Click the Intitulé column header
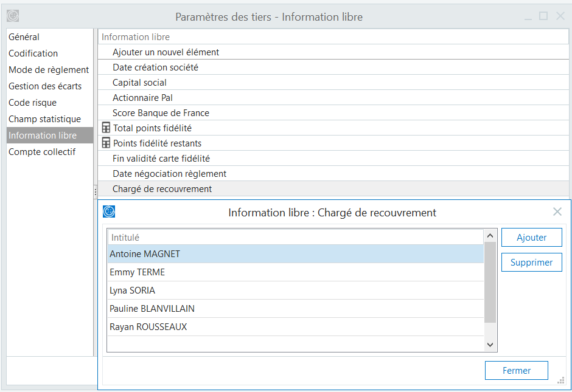 tap(125, 238)
